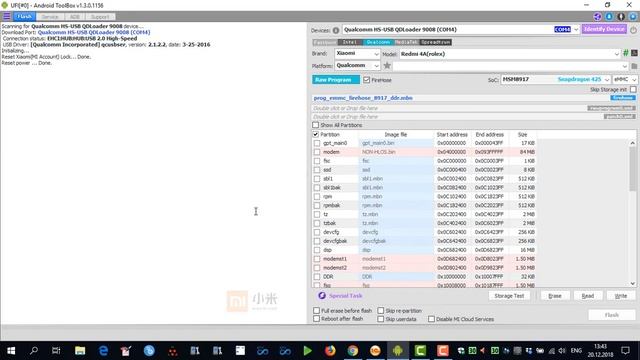Image resolution: width=640 pixels, height=360 pixels.
Task: Click the purple network icon in header
Action: 597,16
